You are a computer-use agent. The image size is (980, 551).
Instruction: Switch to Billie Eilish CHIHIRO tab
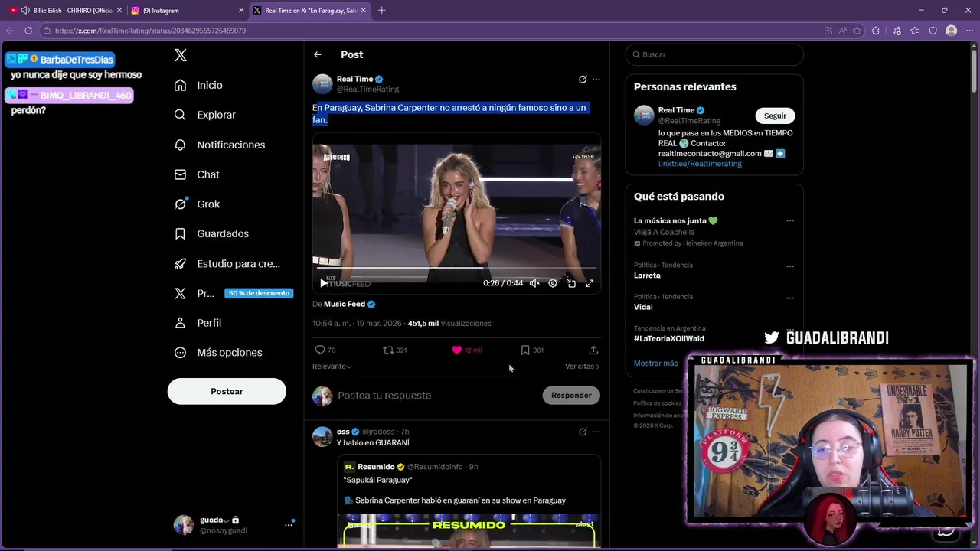pyautogui.click(x=66, y=10)
